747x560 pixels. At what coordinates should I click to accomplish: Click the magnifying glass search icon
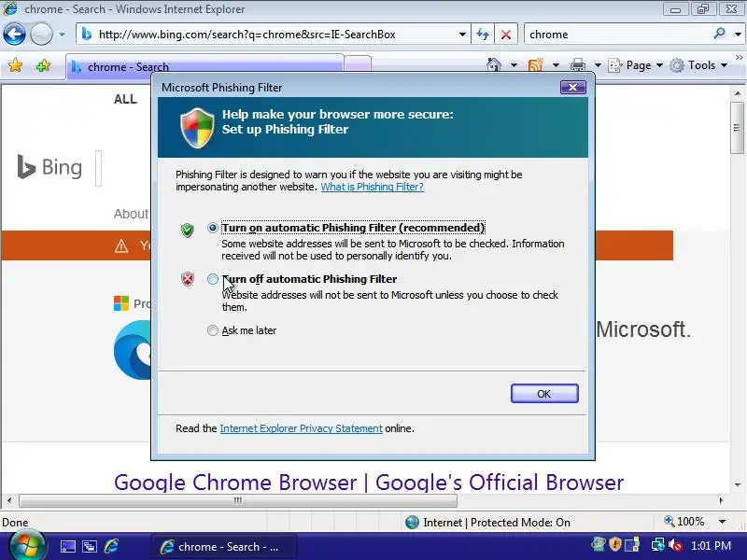[719, 34]
